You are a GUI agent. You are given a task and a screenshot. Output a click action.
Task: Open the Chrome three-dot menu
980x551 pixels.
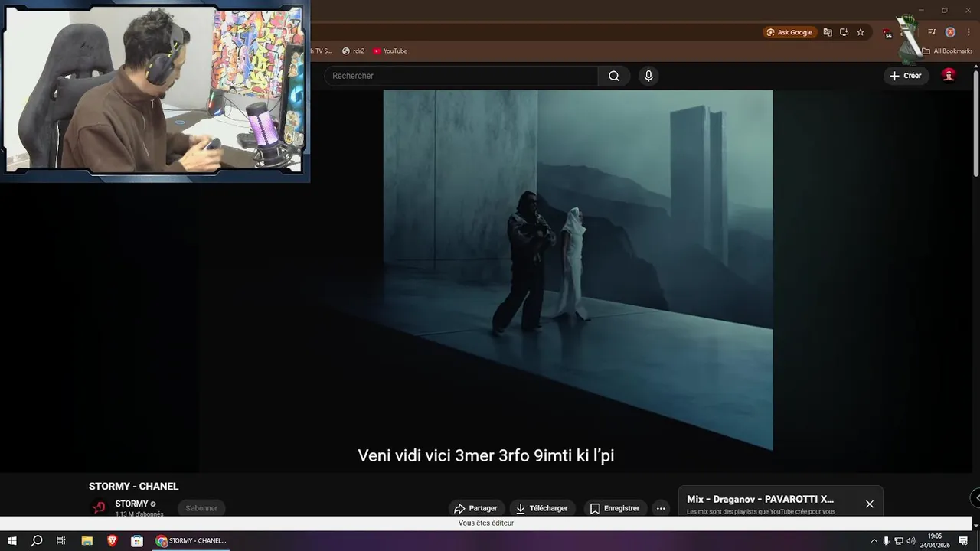click(969, 32)
